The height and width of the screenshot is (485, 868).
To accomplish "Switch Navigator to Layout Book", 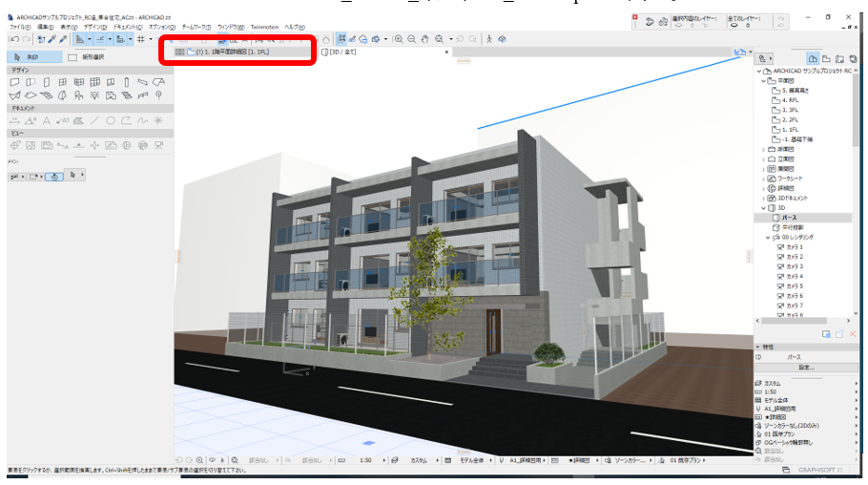I will pyautogui.click(x=839, y=58).
